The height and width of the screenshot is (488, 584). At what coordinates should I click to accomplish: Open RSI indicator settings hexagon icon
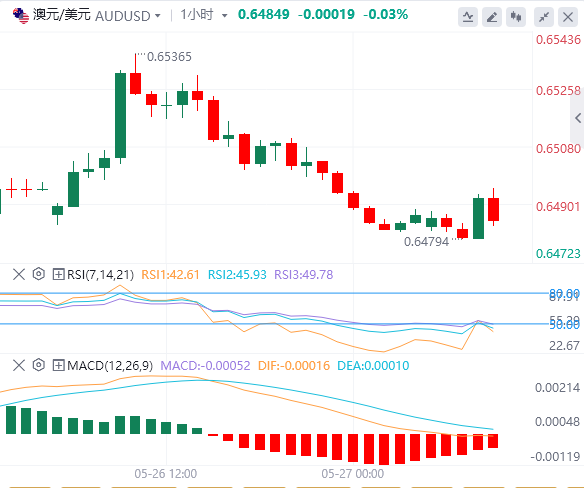(x=38, y=274)
